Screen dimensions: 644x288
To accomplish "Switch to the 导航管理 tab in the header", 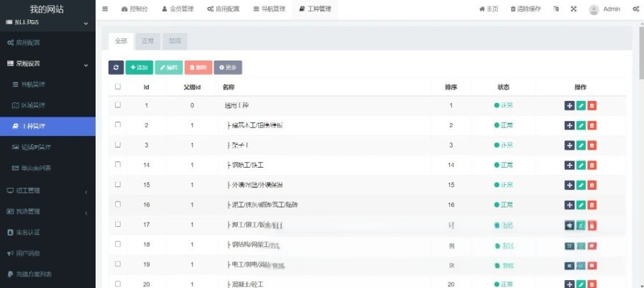I will tap(269, 9).
